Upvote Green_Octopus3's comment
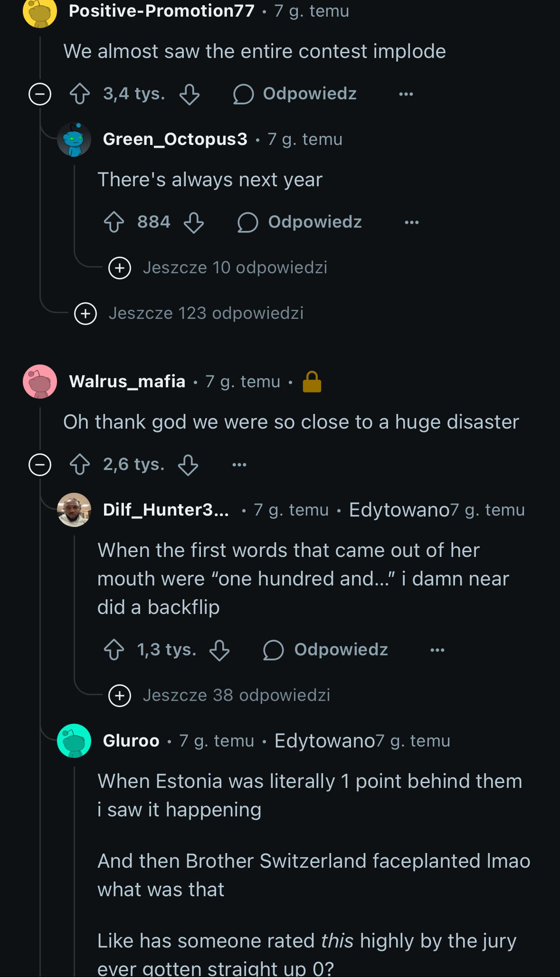The height and width of the screenshot is (977, 560). 114,222
